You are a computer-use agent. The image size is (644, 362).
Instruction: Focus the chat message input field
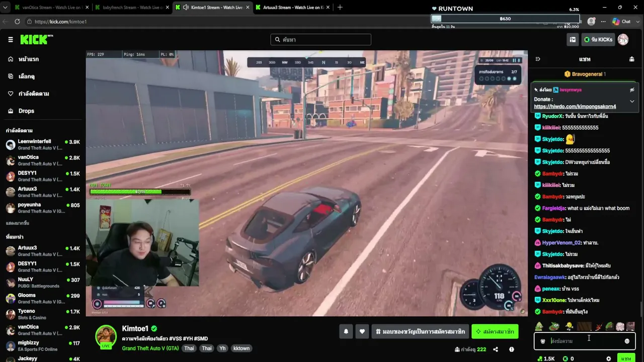(585, 341)
